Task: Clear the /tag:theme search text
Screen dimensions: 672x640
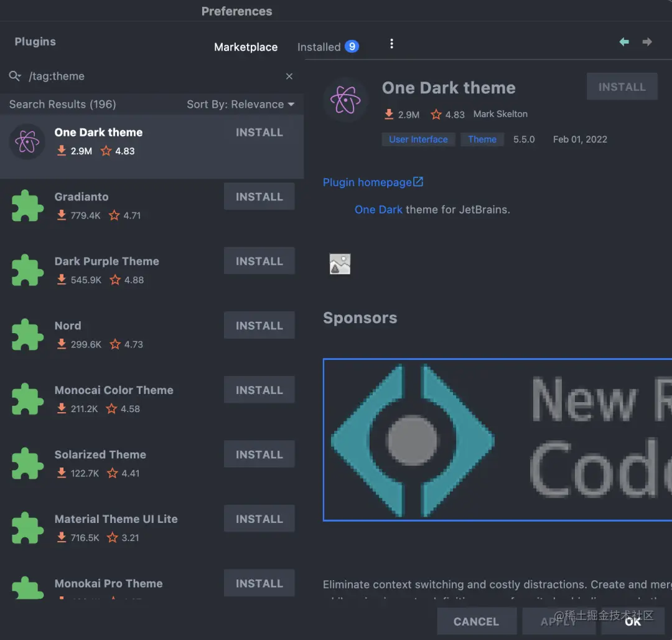Action: (289, 77)
